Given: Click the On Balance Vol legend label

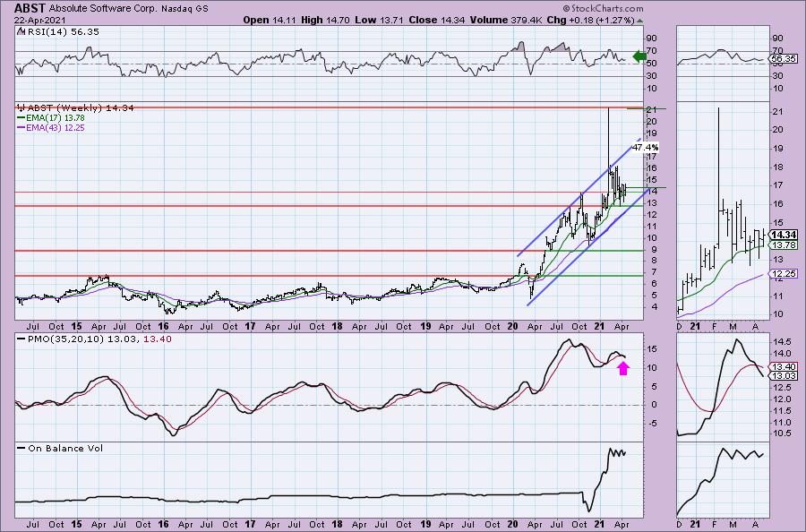Looking at the screenshot, I should tap(65, 448).
